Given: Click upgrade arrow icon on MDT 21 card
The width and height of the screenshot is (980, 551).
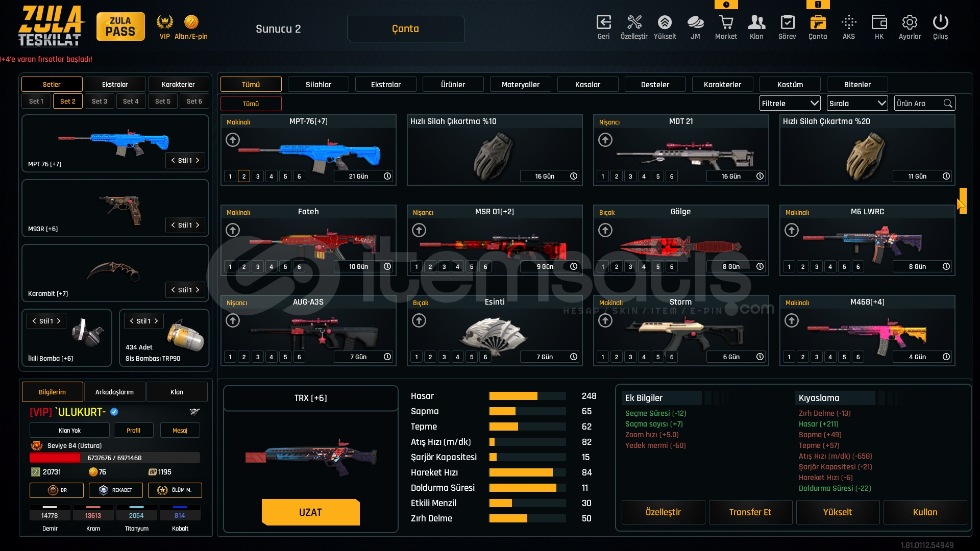Looking at the screenshot, I should tap(605, 140).
